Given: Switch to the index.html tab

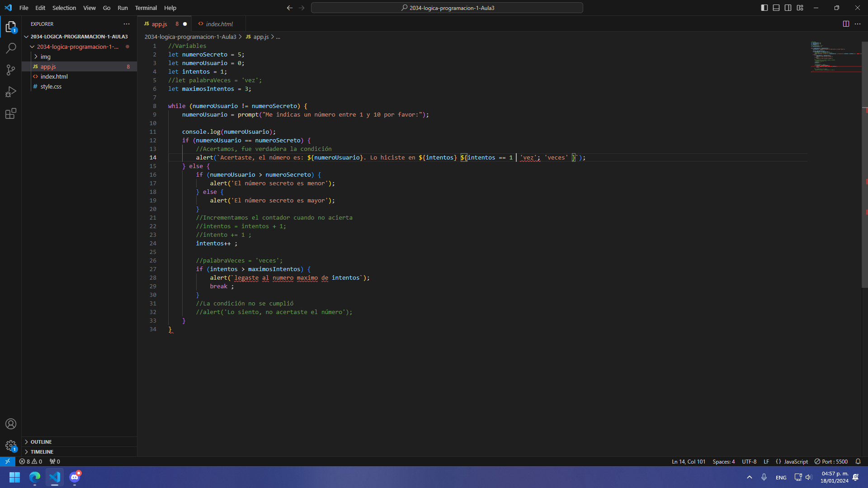Looking at the screenshot, I should [x=219, y=24].
